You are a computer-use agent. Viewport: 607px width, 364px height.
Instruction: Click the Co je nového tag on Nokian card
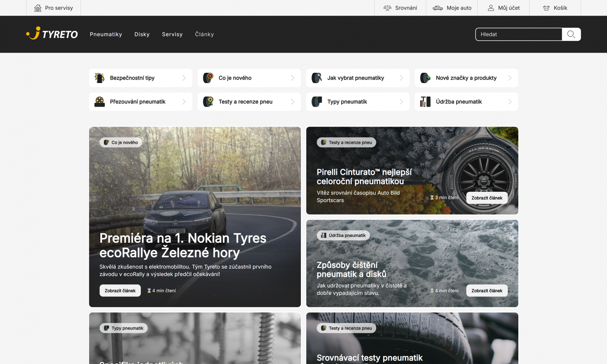click(121, 143)
